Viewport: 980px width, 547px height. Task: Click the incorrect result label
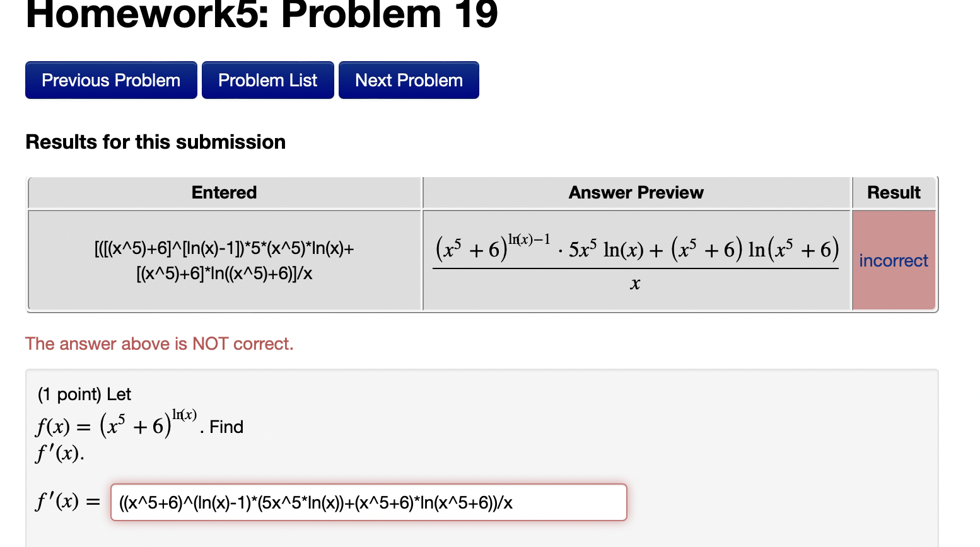point(893,260)
